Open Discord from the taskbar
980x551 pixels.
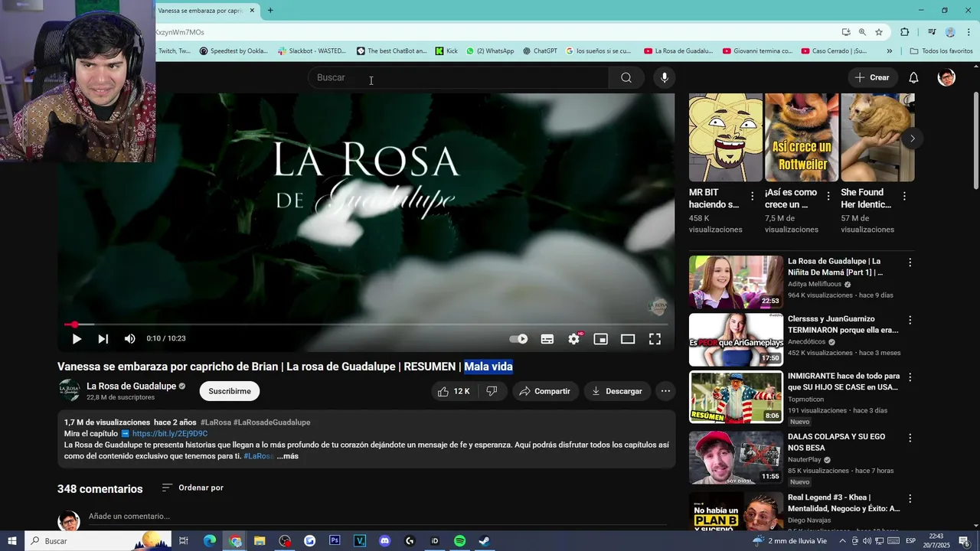tap(385, 541)
